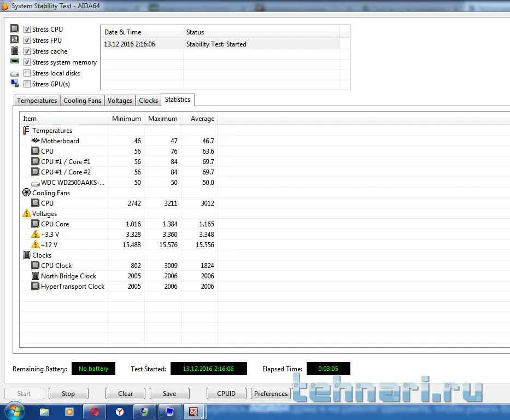Click the Elapsed Time display 0:03:05
The image size is (510, 420).
[x=328, y=369]
